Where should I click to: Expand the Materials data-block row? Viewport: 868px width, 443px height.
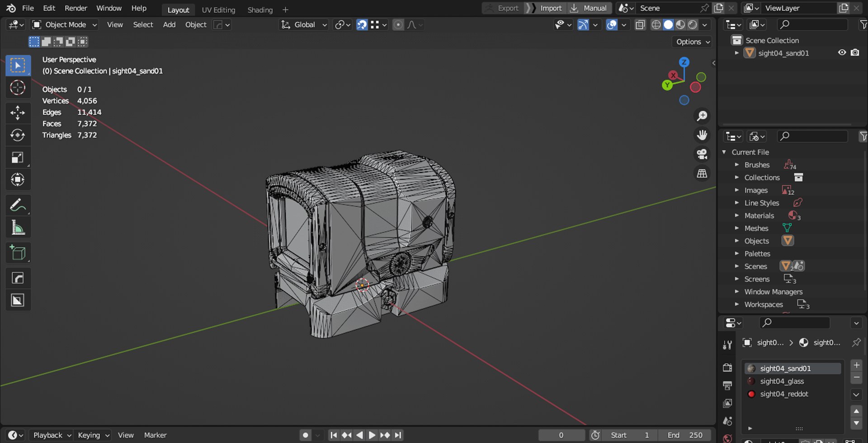click(x=736, y=215)
